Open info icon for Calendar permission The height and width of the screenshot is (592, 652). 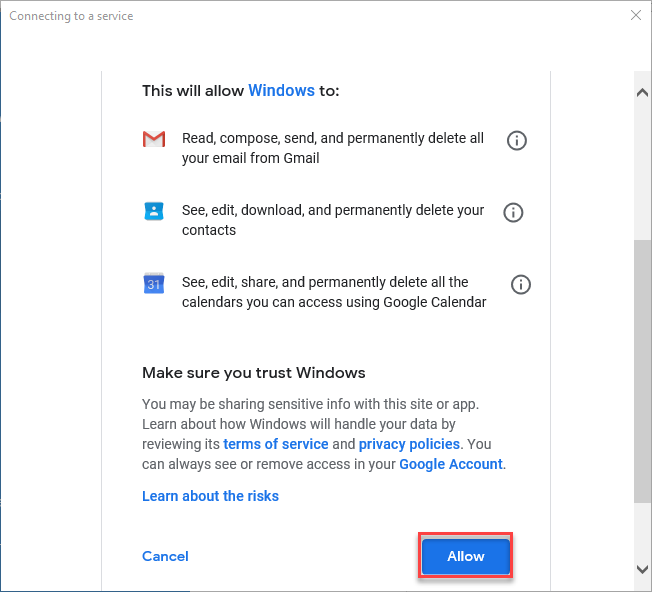coord(521,285)
